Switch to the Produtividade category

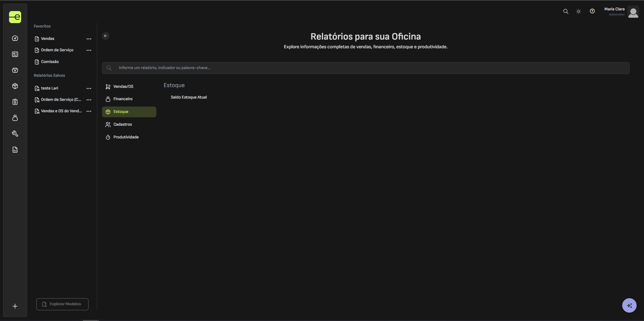click(126, 137)
